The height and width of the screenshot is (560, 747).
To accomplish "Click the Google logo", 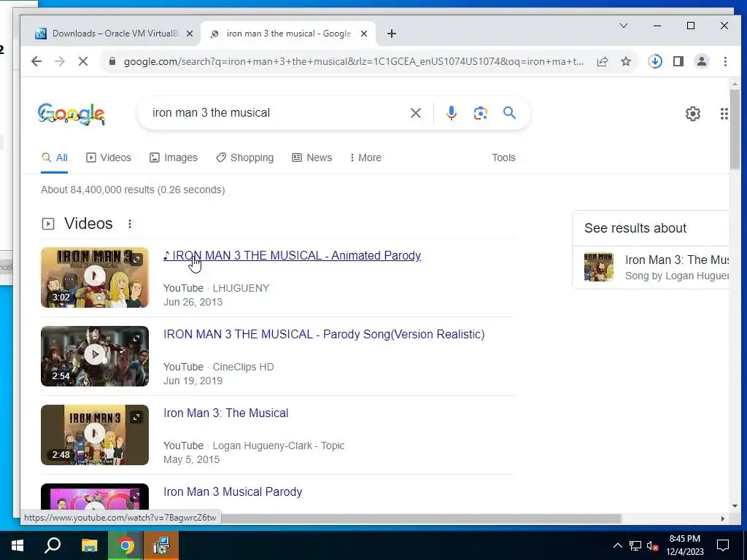I will pyautogui.click(x=71, y=114).
